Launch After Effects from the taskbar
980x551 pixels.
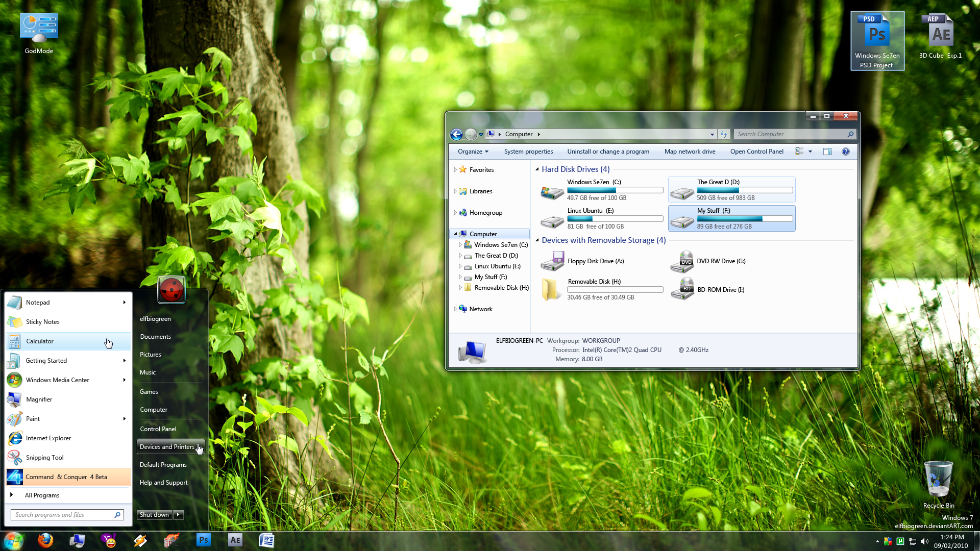click(x=235, y=540)
